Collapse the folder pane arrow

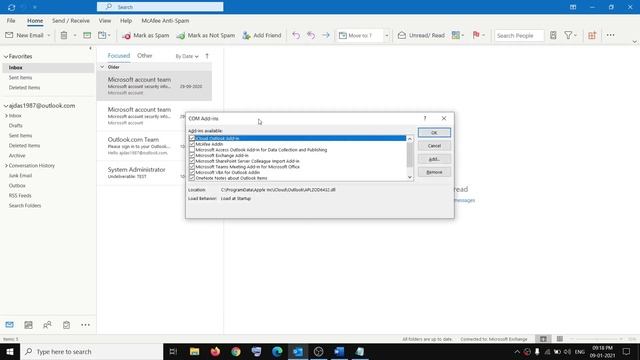point(90,49)
